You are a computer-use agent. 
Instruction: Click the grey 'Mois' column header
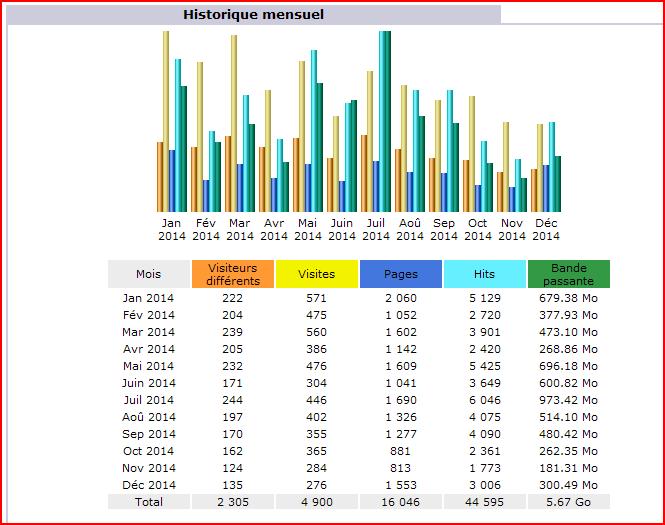point(149,274)
